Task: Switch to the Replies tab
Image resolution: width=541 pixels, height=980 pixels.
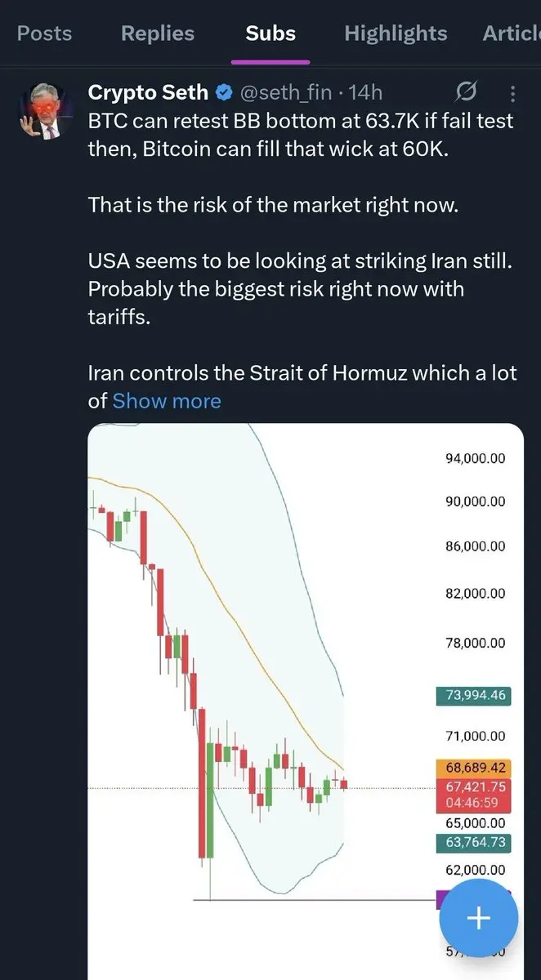Action: coord(158,33)
